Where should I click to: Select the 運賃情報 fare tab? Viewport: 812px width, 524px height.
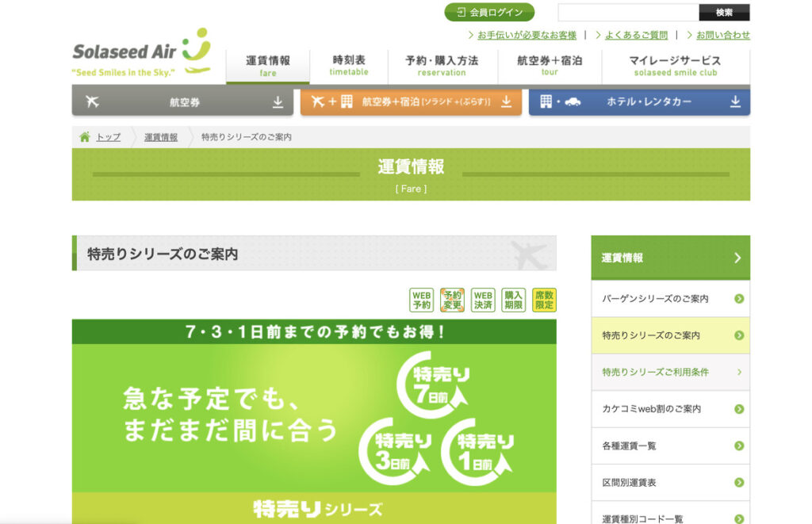[268, 67]
